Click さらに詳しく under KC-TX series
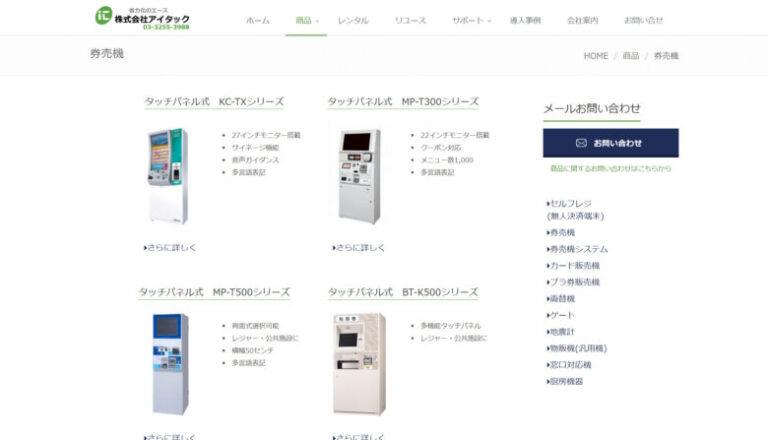Image resolution: width=768 pixels, height=440 pixels. tap(169, 248)
